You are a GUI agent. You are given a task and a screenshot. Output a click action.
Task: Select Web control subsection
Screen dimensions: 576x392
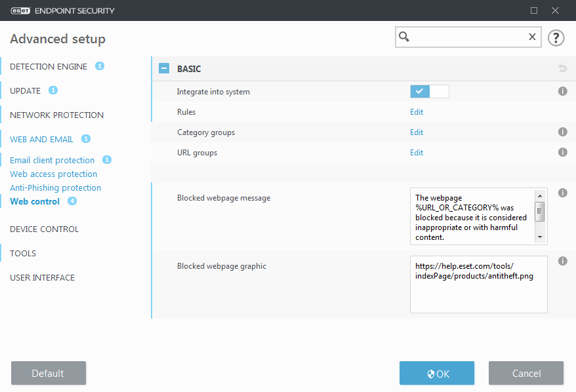pos(35,201)
